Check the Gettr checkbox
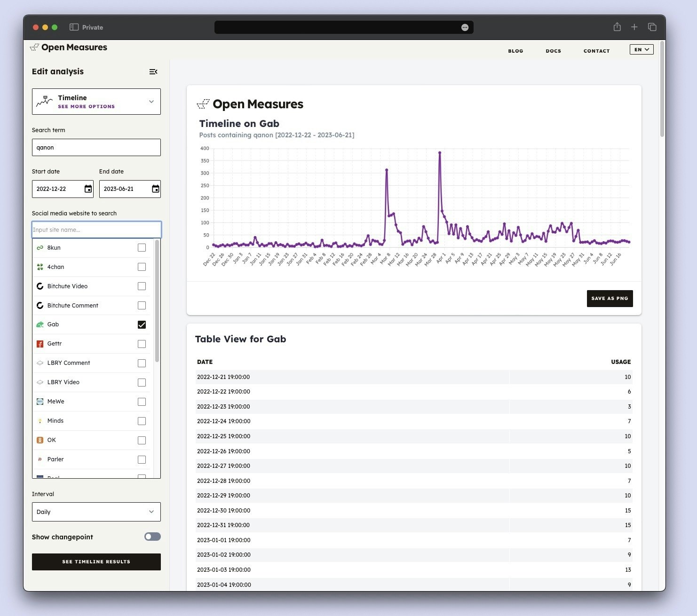 click(142, 344)
